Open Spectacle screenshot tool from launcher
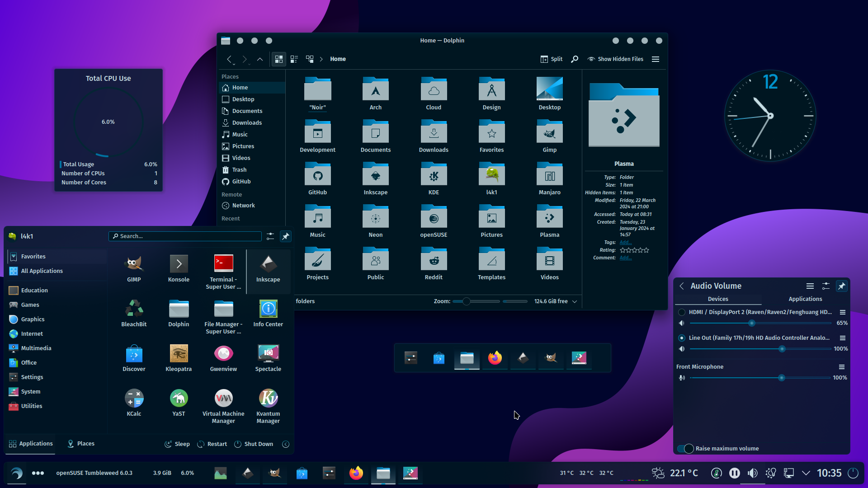 tap(268, 358)
